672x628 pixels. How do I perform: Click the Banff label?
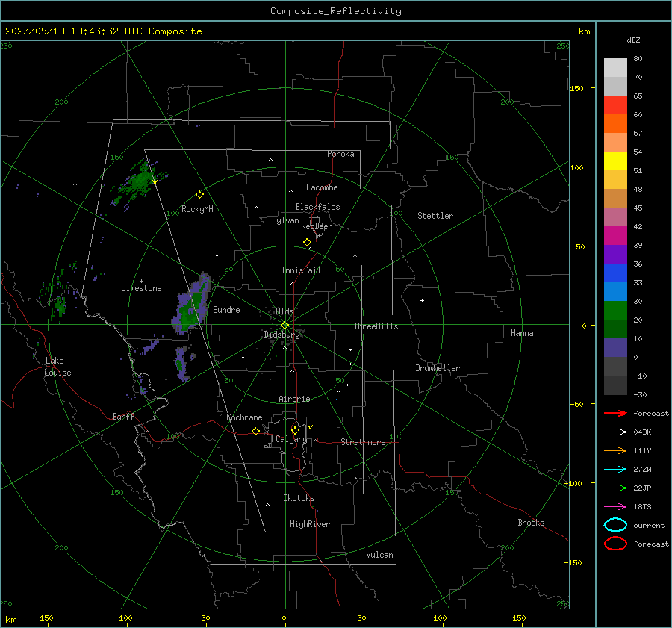123,416
